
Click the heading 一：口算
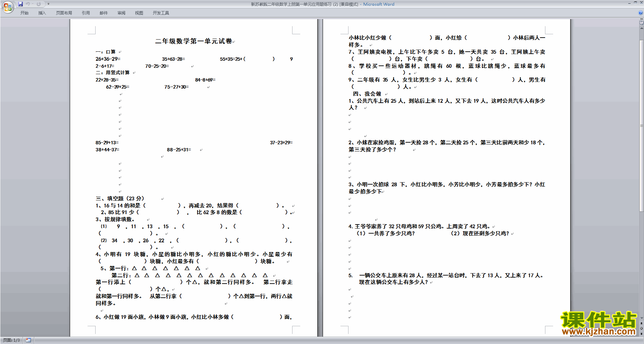tap(106, 52)
